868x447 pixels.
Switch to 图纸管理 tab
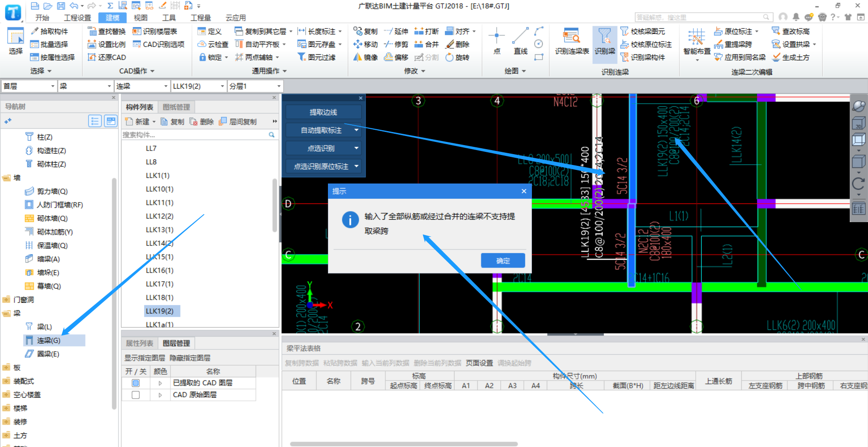[x=176, y=107]
